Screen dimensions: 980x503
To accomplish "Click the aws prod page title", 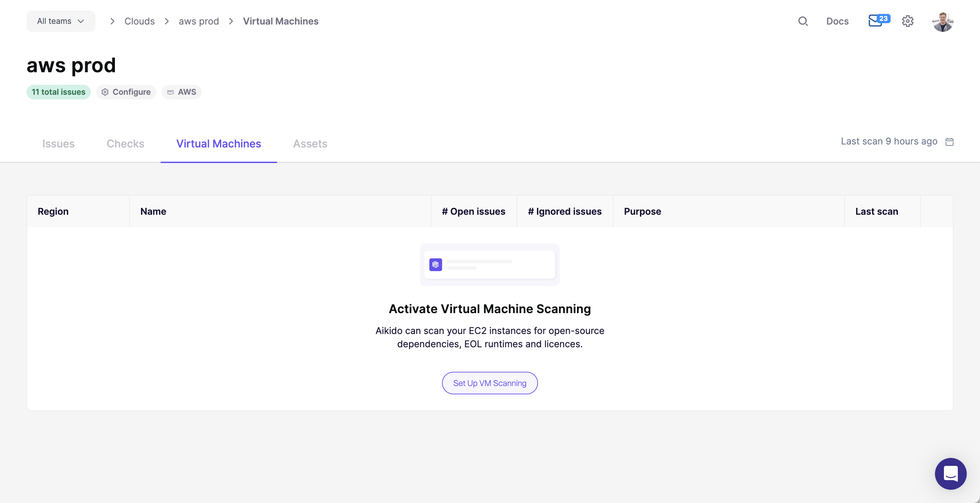I will click(71, 65).
